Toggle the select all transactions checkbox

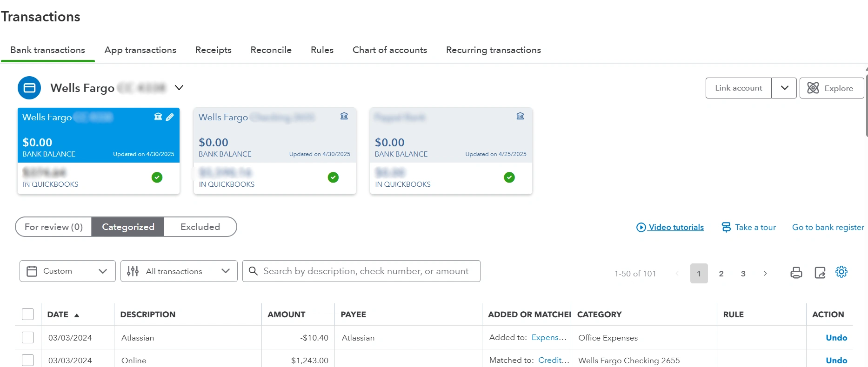[28, 315]
